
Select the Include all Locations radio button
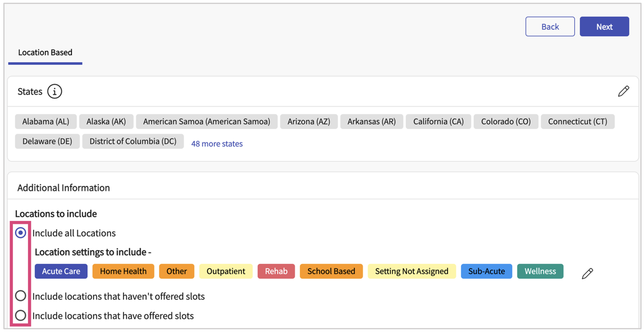[20, 233]
